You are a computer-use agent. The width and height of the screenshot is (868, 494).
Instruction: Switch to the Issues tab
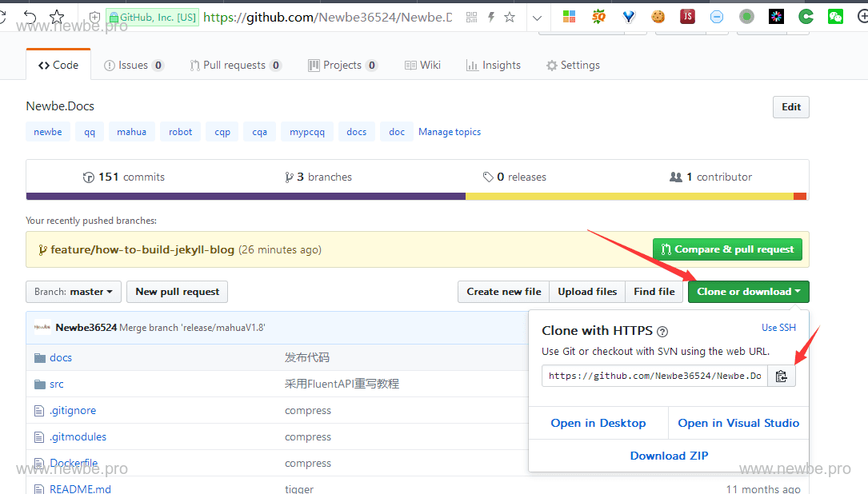134,66
